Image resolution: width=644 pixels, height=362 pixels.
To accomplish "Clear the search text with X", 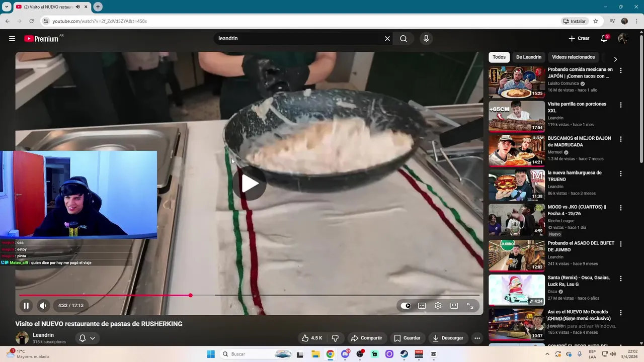I will (387, 39).
